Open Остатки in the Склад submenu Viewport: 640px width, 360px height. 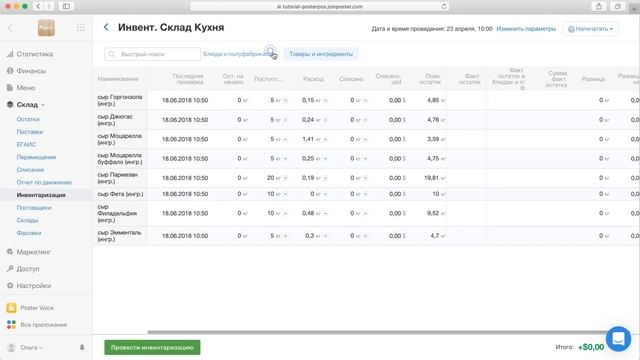pos(28,119)
